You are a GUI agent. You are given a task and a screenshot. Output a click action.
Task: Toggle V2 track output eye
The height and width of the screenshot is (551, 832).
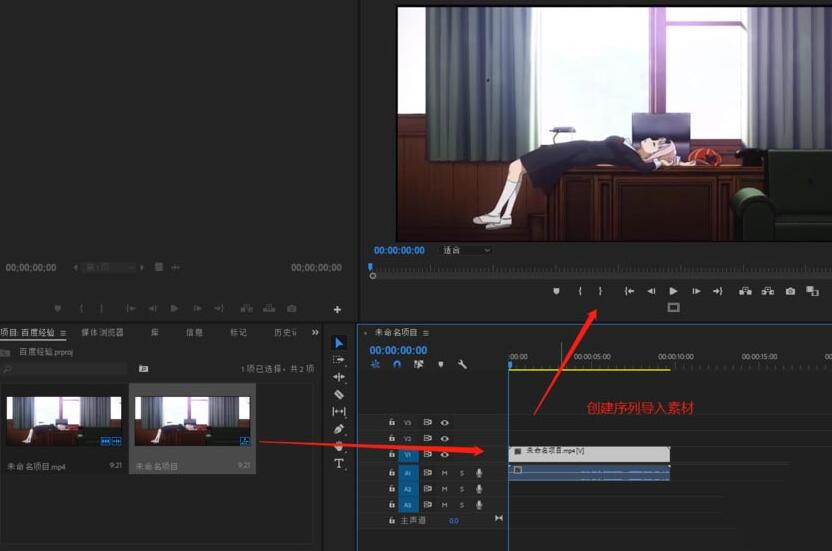coord(445,438)
